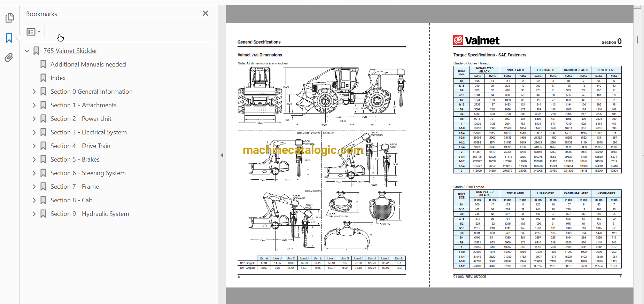Expand Section 2 - Power Unit
Image resolution: width=644 pixels, height=304 pixels.
pos(34,119)
